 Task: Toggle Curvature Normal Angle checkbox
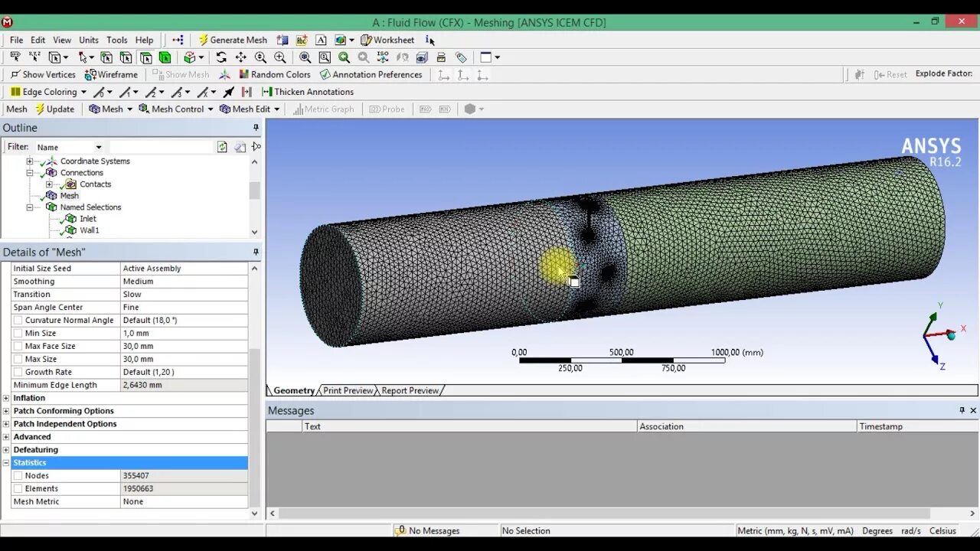point(18,320)
